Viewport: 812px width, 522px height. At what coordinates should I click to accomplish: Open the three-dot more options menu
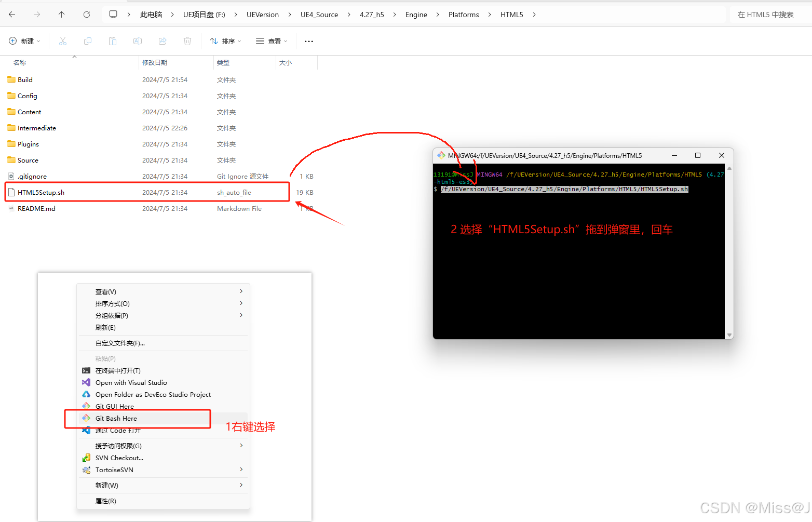(x=309, y=41)
